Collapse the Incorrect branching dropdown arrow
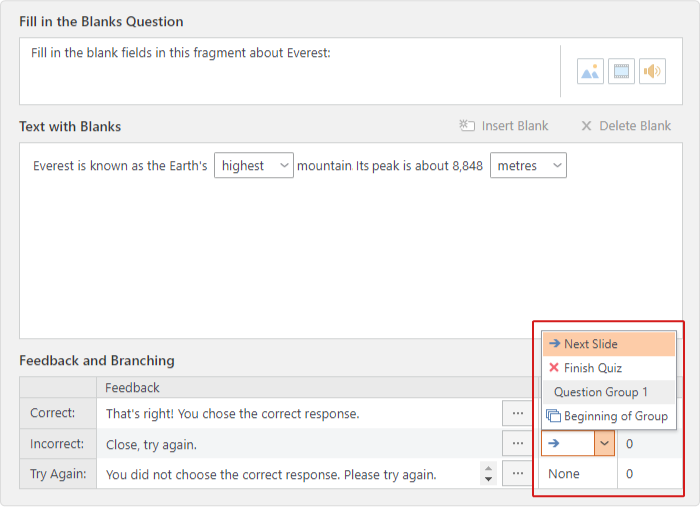Viewport: 700px width, 507px height. [604, 443]
